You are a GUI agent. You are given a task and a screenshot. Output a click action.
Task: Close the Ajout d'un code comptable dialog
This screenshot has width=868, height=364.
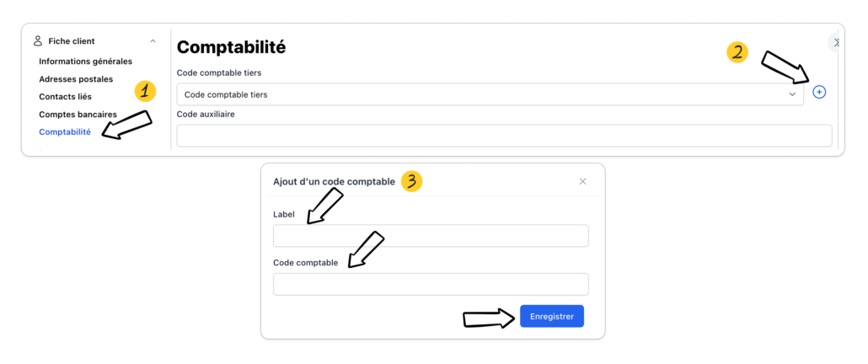(582, 181)
